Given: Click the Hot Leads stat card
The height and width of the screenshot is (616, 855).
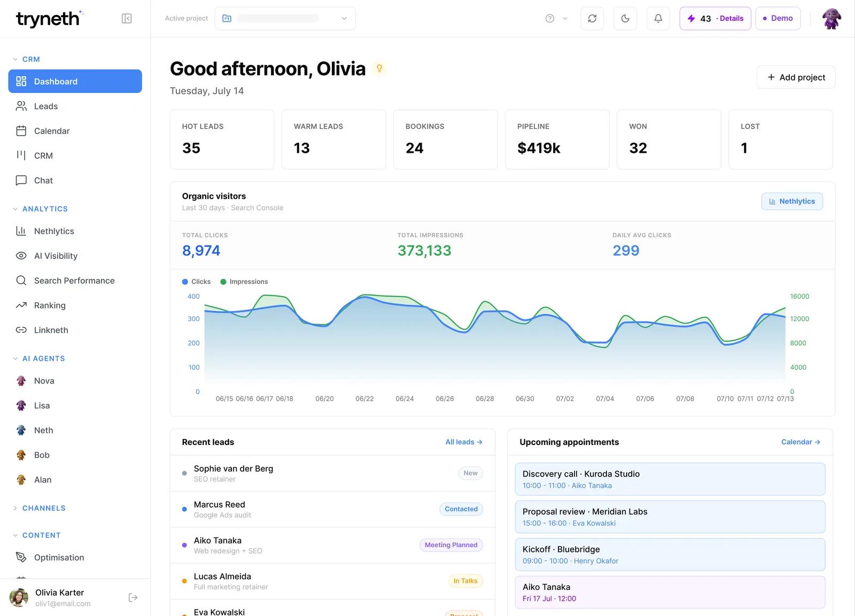Looking at the screenshot, I should (222, 139).
